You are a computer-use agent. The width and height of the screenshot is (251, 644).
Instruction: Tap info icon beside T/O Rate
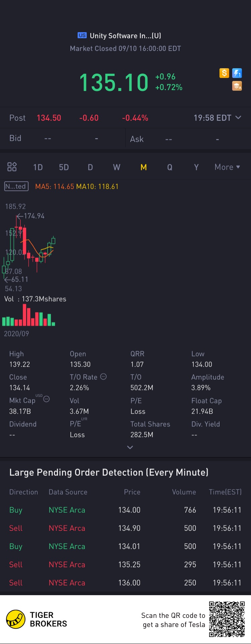104,377
